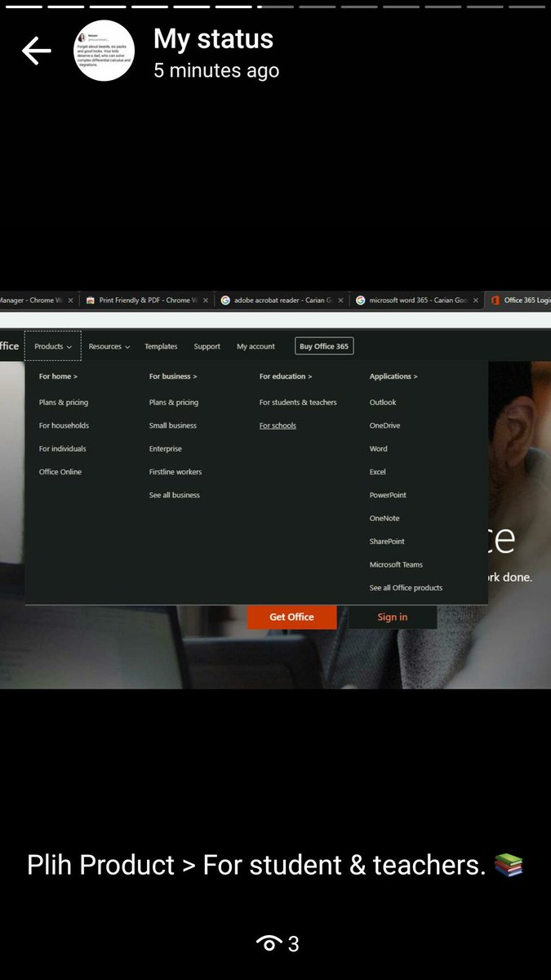Expand the For education > heading
Image resolution: width=551 pixels, height=980 pixels.
coord(286,376)
